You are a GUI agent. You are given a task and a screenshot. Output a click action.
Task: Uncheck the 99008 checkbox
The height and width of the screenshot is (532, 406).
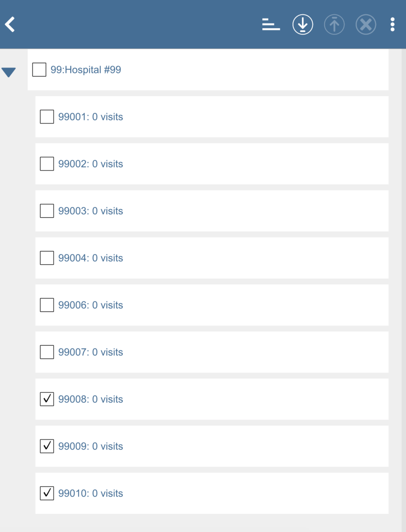click(47, 399)
